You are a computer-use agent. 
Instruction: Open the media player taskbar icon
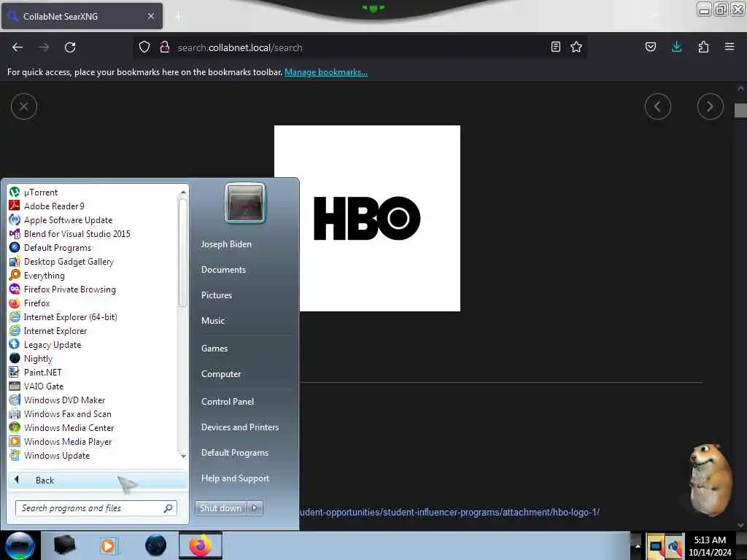point(108,545)
